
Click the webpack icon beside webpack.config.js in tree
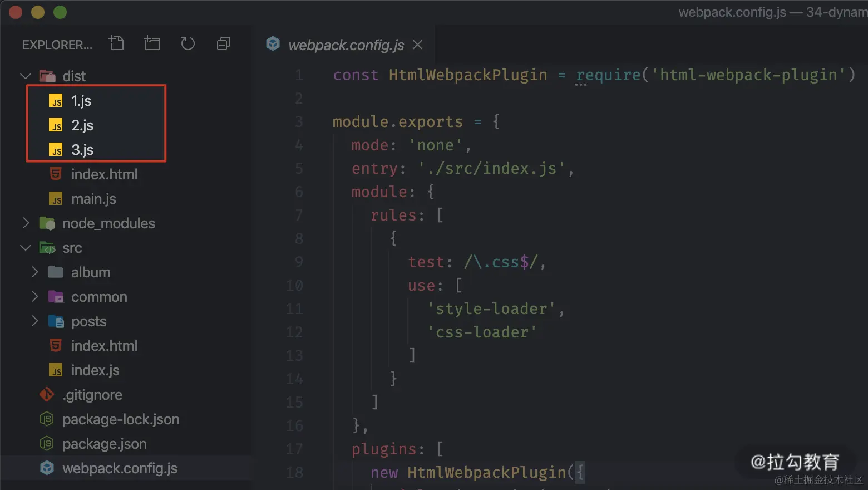(47, 468)
